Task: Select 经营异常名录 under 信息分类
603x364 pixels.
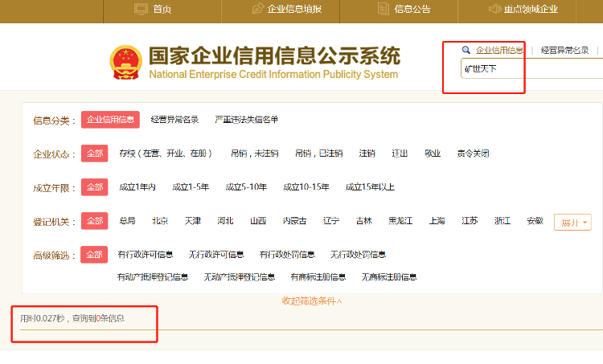Action: click(x=174, y=120)
